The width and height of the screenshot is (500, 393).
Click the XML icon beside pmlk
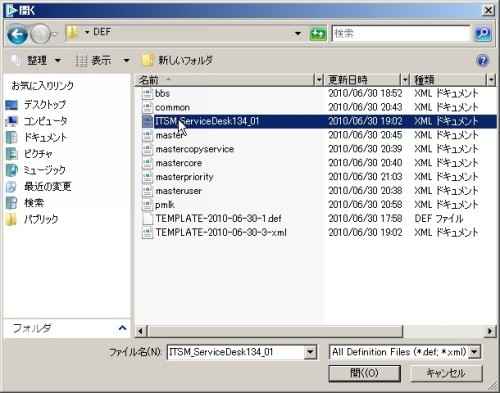click(x=147, y=205)
